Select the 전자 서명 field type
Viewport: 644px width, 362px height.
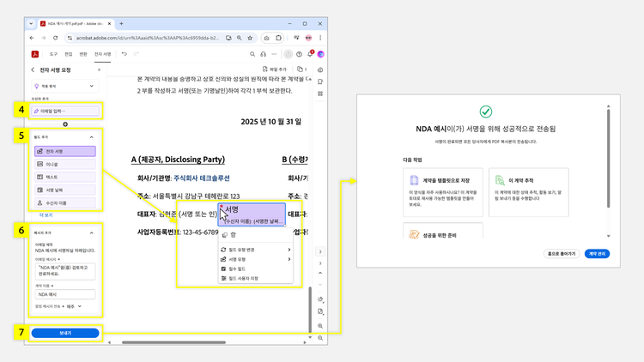[x=65, y=152]
